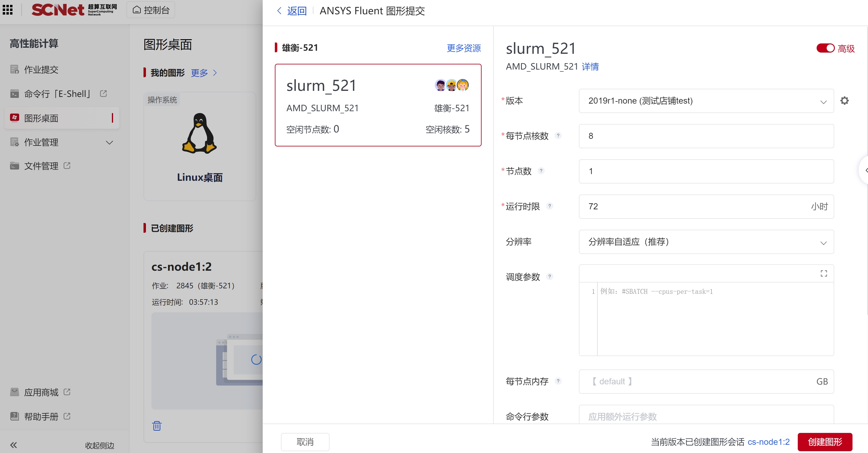Focus the 命令行参数 input field
Viewport: 868px width, 453px height.
point(706,415)
